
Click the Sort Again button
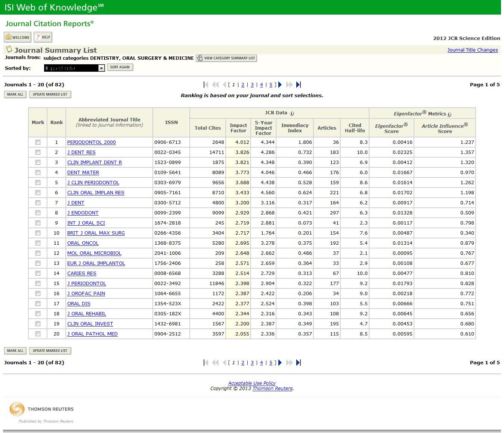(x=120, y=67)
